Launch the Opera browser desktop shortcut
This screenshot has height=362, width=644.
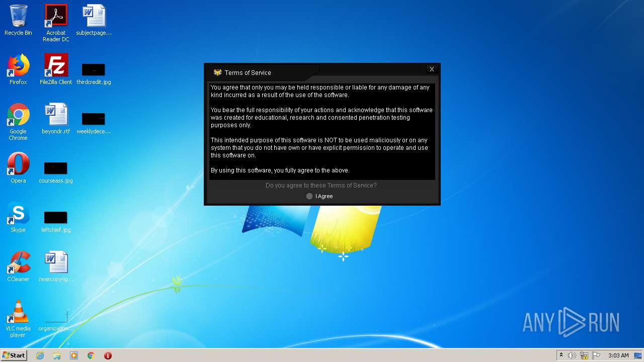(x=18, y=168)
